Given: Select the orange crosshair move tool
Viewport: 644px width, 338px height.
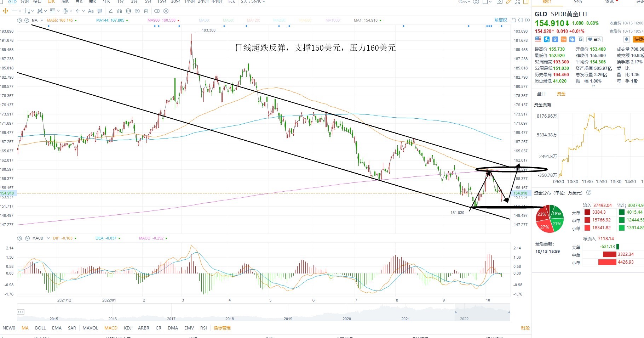Looking at the screenshot, I should coord(5,11).
